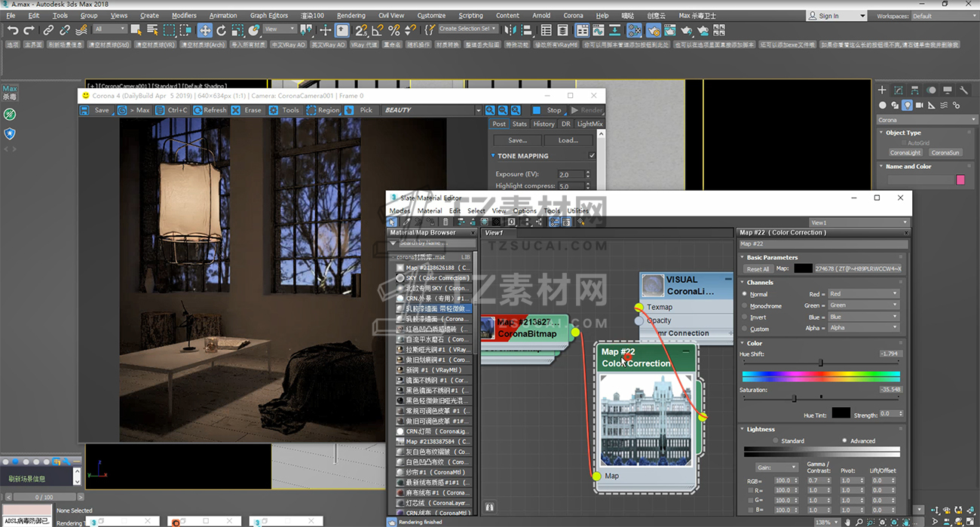
Task: Open the Rendering menu
Action: 351,15
